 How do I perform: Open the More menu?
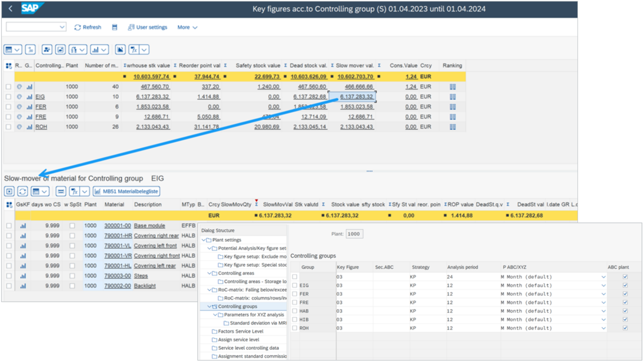pyautogui.click(x=187, y=27)
